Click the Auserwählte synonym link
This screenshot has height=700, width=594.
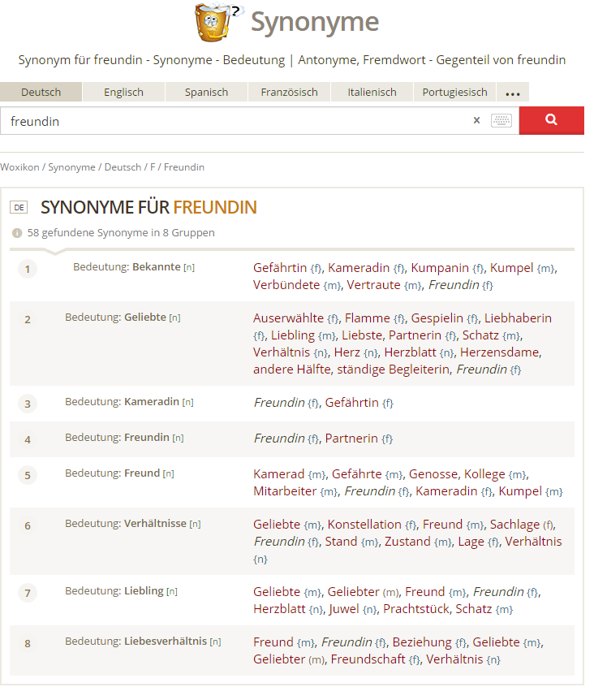pos(289,318)
